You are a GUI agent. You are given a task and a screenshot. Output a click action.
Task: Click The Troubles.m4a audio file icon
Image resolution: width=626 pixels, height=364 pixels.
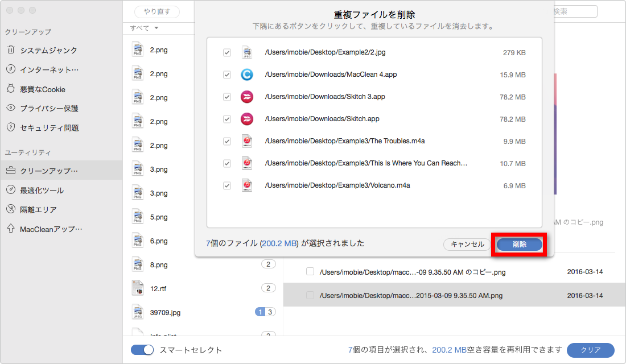pos(247,141)
